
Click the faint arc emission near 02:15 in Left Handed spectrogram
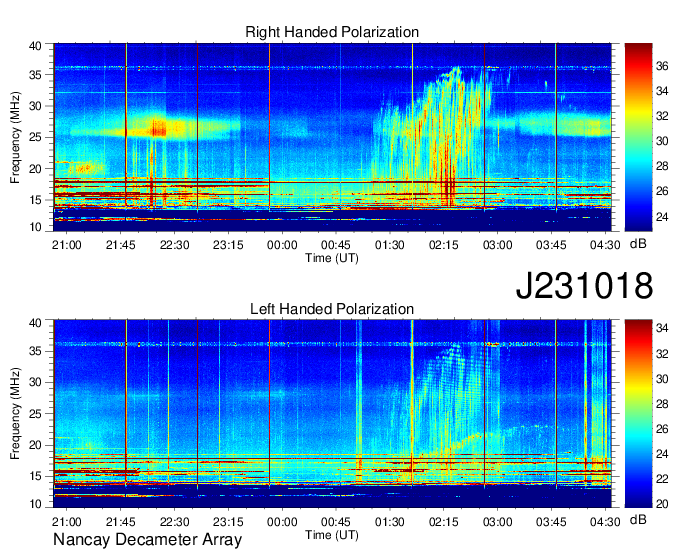point(477,438)
